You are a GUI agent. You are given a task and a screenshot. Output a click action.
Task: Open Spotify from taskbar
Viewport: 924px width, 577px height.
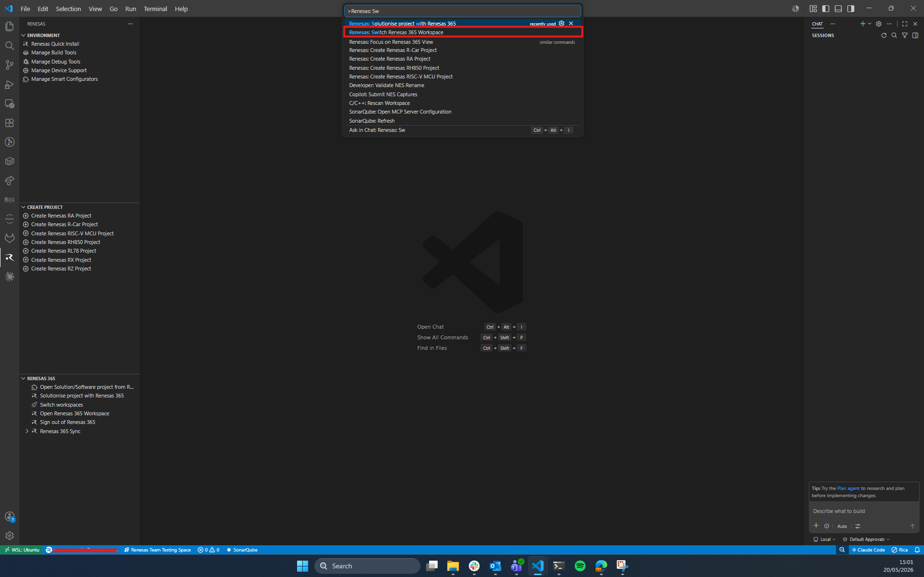click(580, 566)
